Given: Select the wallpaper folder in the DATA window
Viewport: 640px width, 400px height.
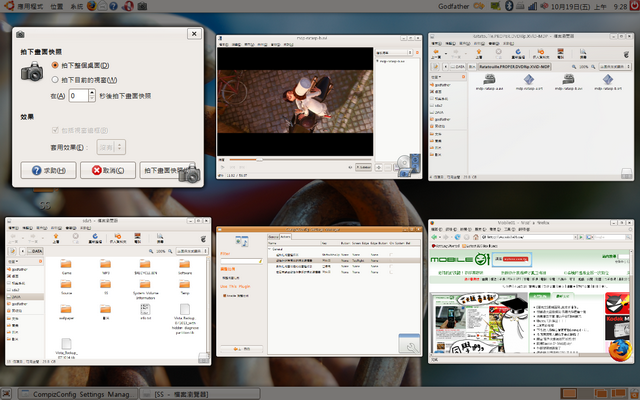Looking at the screenshot, I should [66, 312].
